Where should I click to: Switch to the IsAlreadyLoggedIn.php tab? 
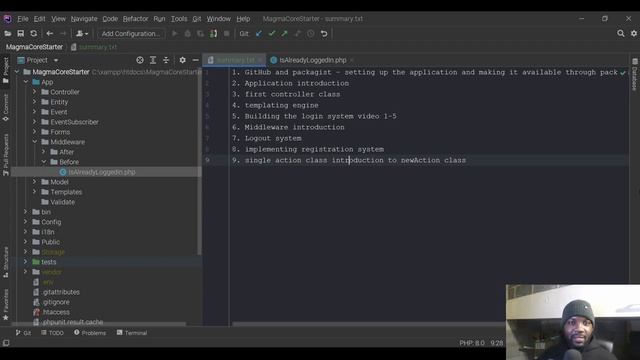pos(312,60)
